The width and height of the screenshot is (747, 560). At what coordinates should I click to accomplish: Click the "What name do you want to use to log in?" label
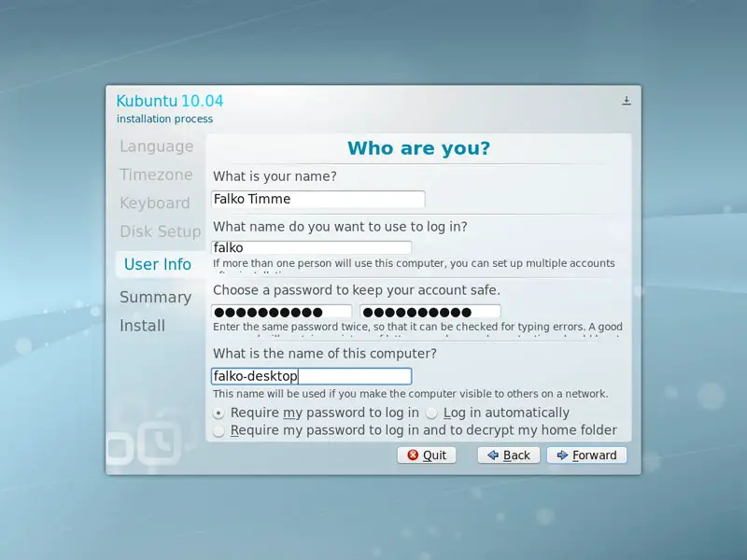point(340,227)
